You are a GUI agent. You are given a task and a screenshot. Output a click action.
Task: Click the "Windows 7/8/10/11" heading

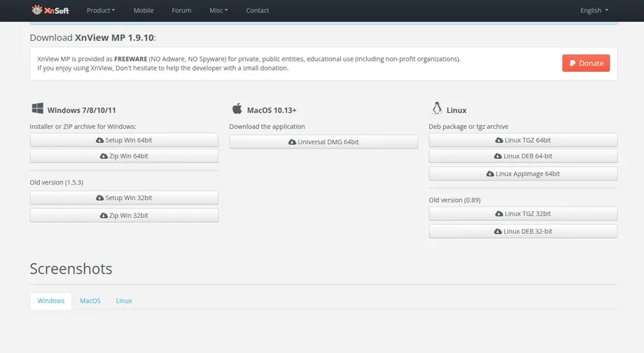(81, 110)
